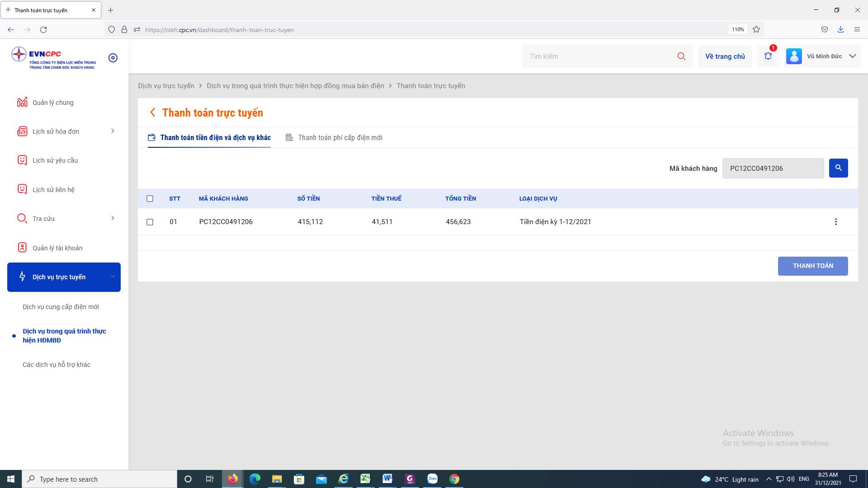Collapse the Dịch vụ trực tuyến menu

[x=112, y=277]
